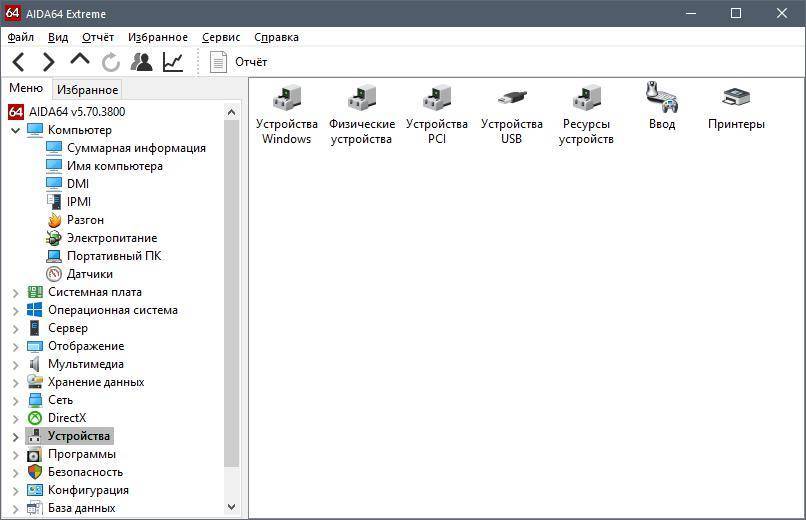Viewport: 806px width, 520px height.
Task: Expand the Системная плата tree node
Action: pyautogui.click(x=16, y=292)
